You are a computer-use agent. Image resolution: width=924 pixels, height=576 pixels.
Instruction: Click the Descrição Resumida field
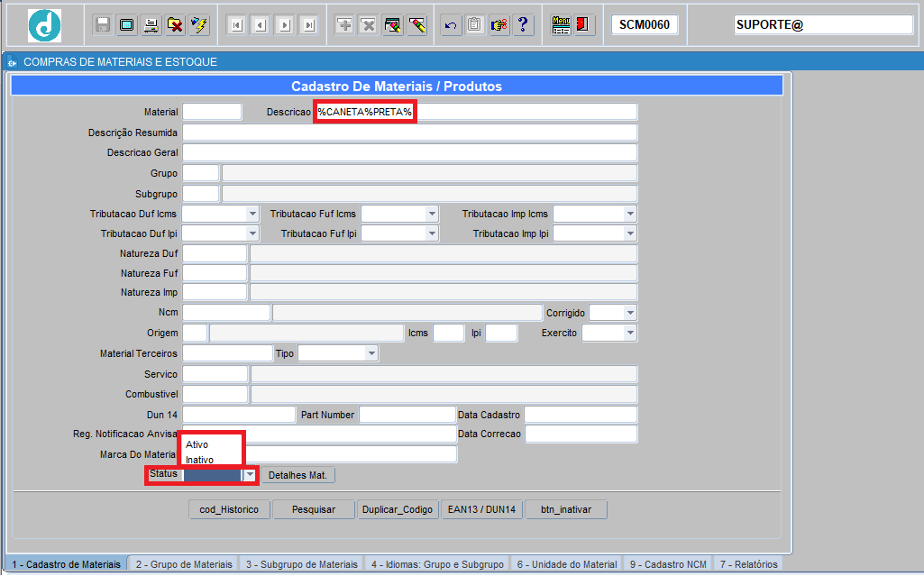point(409,133)
